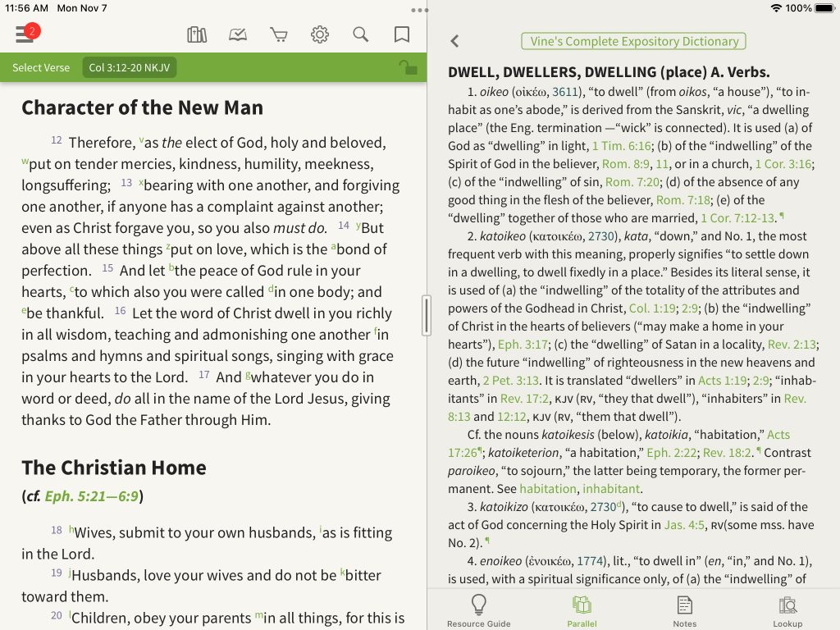Open the Rev. 18:2 reference
Image resolution: width=840 pixels, height=630 pixels.
(x=727, y=453)
